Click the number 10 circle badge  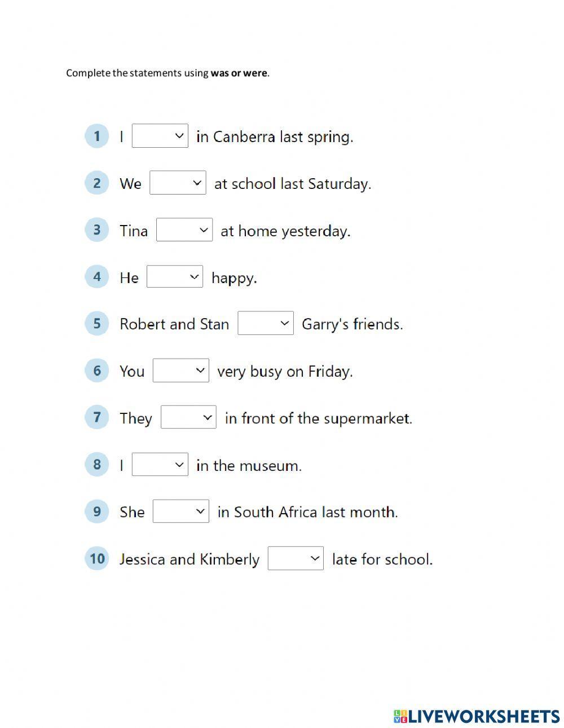pos(97,558)
